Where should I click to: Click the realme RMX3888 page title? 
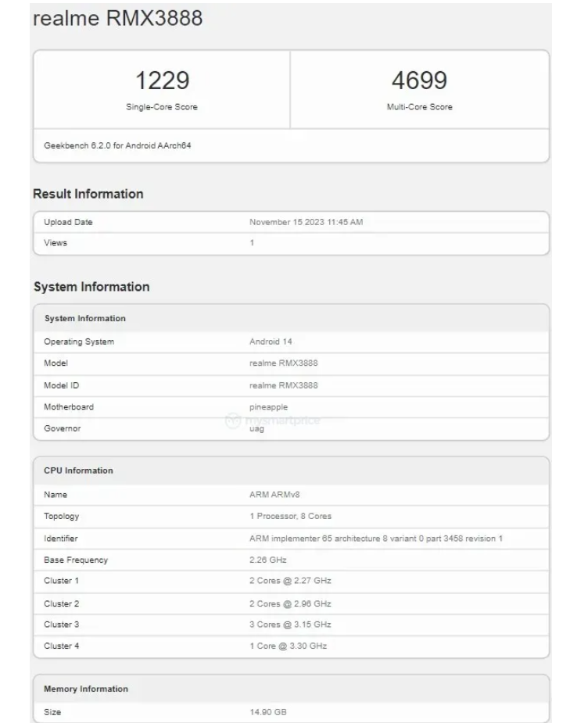(x=117, y=19)
